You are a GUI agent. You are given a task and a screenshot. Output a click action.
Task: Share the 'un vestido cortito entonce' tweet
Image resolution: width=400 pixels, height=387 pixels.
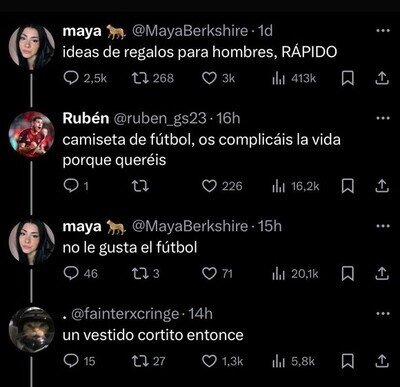(x=382, y=361)
